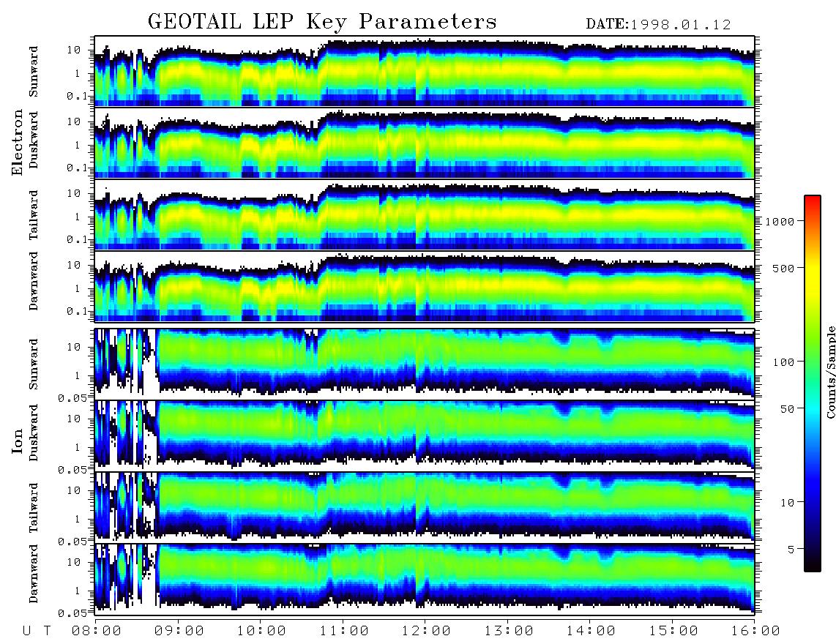Click the Ion Tailward spectrogram panel
Image resolution: width=836 pixels, height=644 pixels.
[x=425, y=507]
